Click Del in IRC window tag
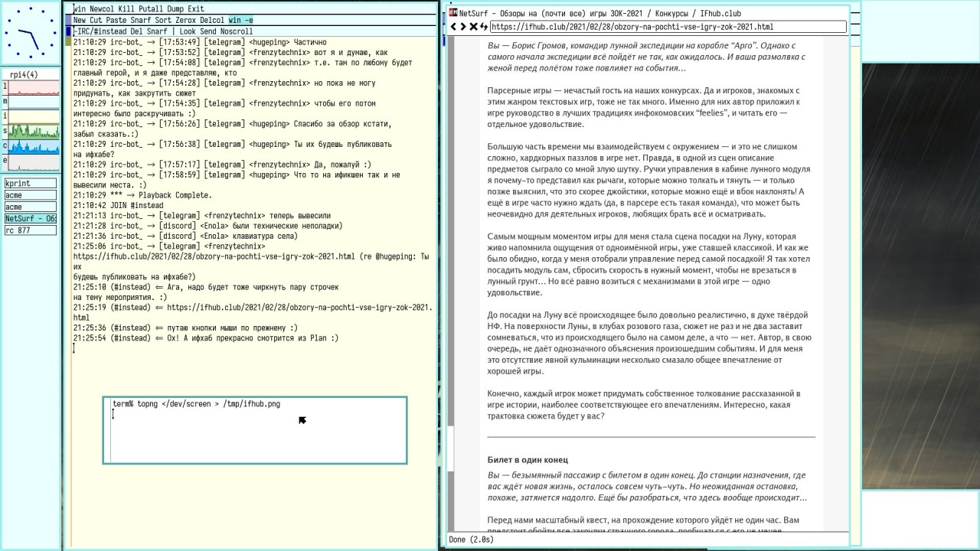The height and width of the screenshot is (551, 980). pos(137,31)
